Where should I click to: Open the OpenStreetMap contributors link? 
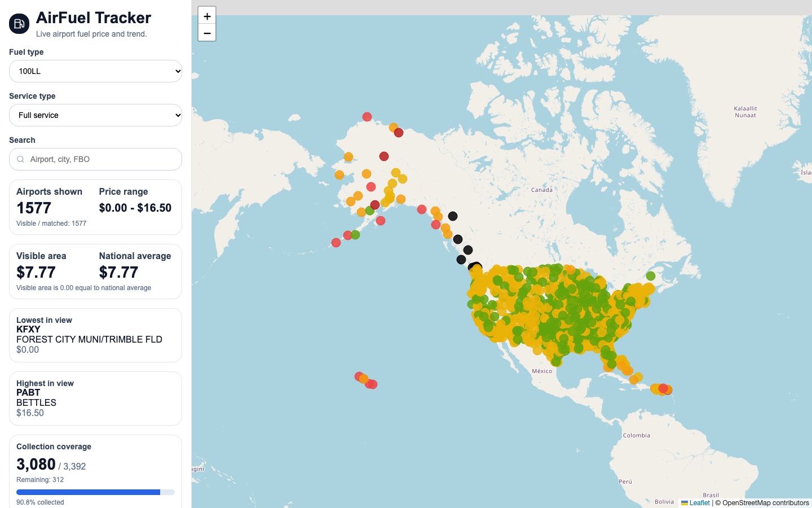coord(766,503)
